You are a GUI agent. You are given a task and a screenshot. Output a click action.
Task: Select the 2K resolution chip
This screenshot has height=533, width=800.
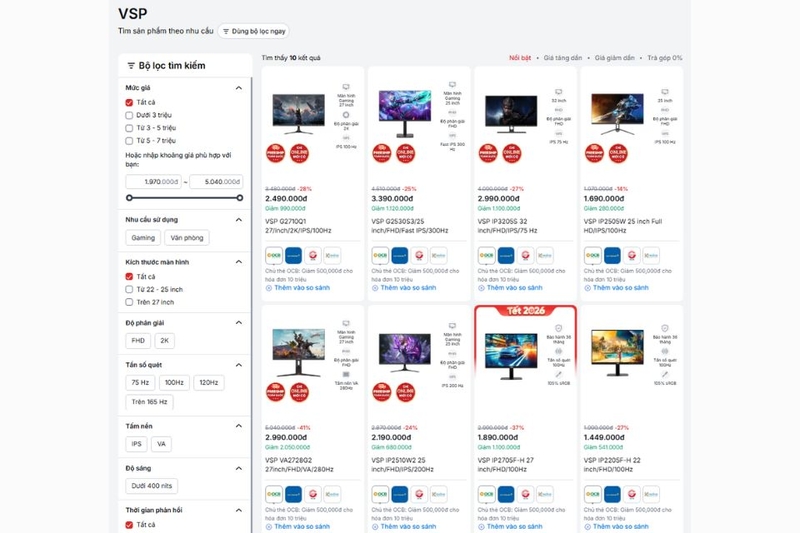(164, 341)
